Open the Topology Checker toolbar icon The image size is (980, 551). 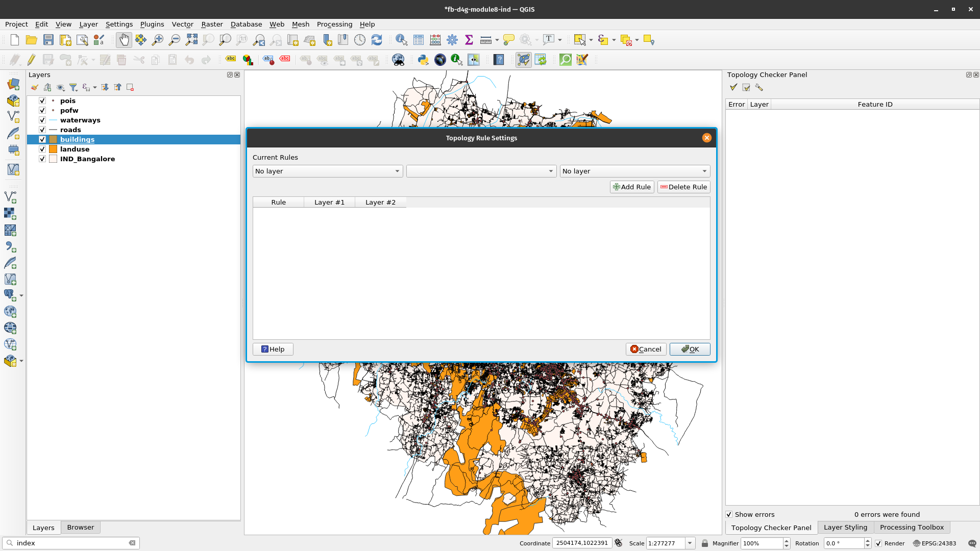(524, 60)
